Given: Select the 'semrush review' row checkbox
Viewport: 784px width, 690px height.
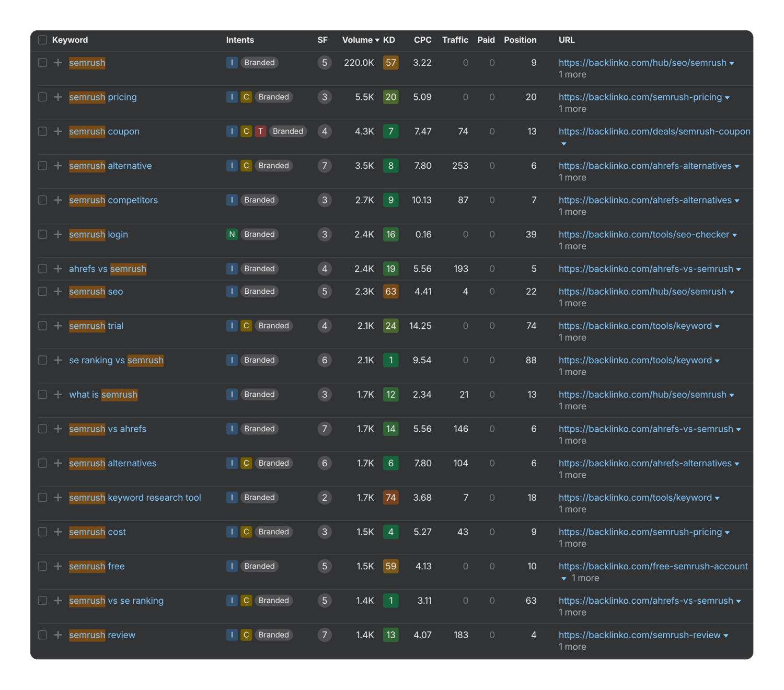Looking at the screenshot, I should coord(43,635).
